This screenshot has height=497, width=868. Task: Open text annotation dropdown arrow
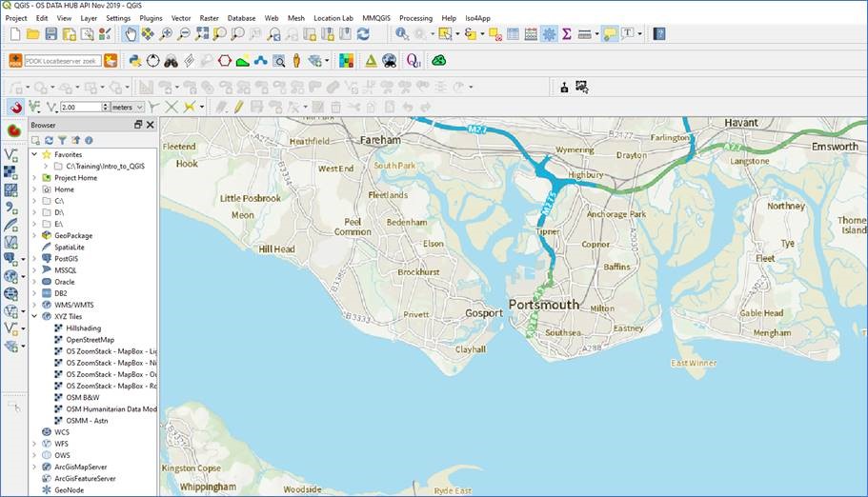pos(640,34)
